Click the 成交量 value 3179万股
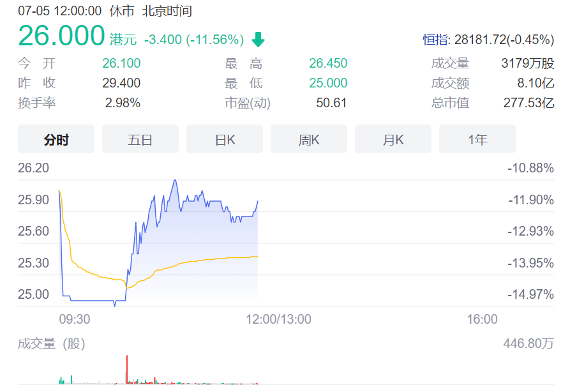 [528, 63]
